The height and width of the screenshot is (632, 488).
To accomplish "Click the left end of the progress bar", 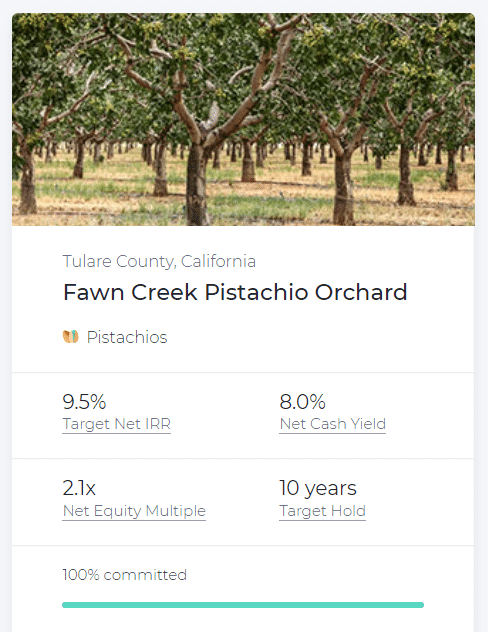I will (x=65, y=605).
